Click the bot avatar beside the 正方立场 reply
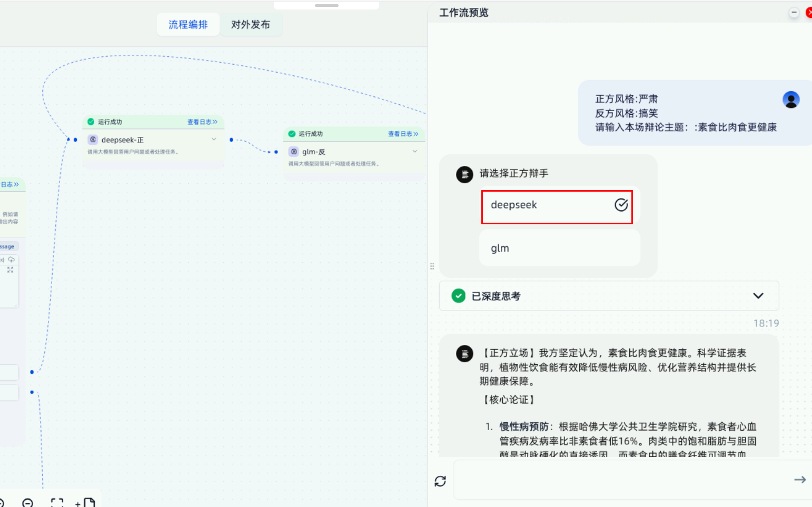The width and height of the screenshot is (812, 507). pyautogui.click(x=464, y=354)
